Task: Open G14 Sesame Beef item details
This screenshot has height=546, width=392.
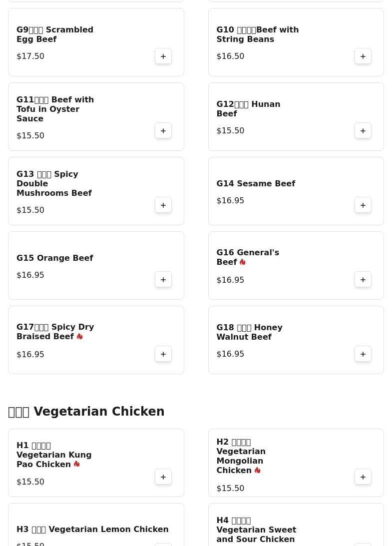Action: click(x=256, y=184)
